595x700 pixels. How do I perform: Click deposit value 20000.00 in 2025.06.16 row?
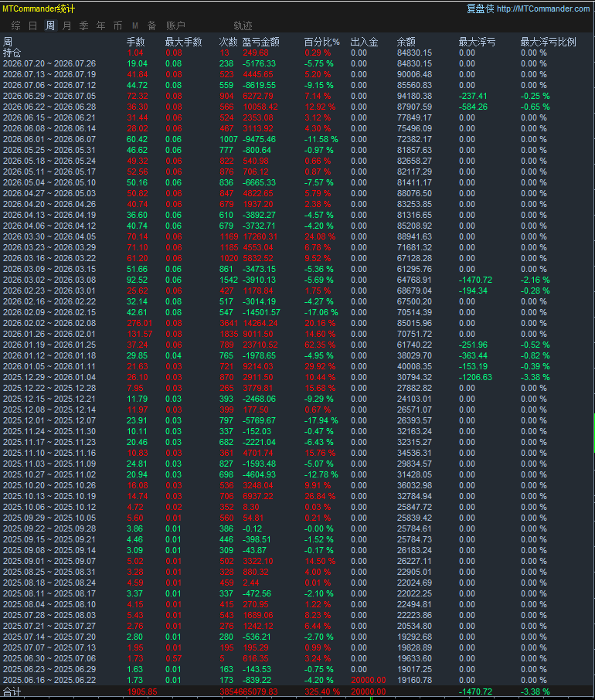[x=369, y=681]
